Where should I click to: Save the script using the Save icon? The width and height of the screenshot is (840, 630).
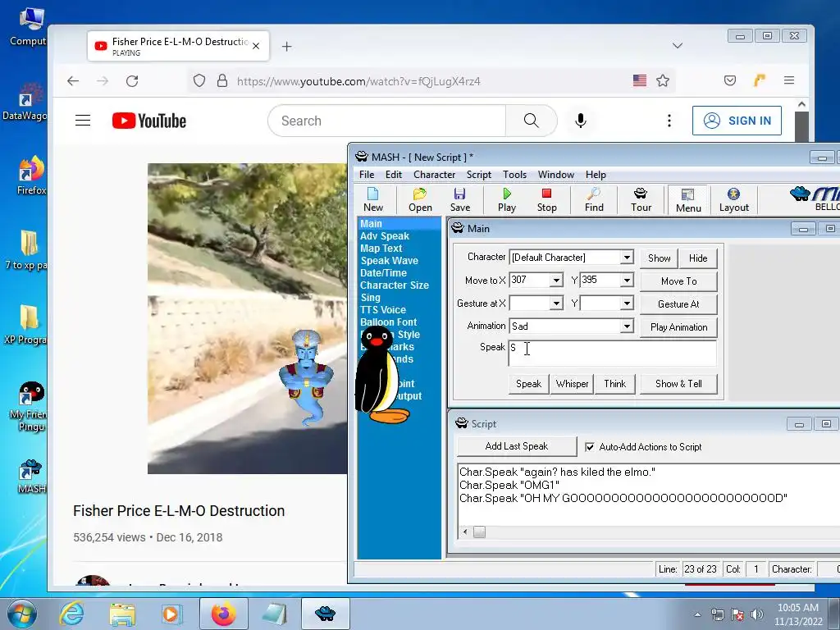click(459, 200)
